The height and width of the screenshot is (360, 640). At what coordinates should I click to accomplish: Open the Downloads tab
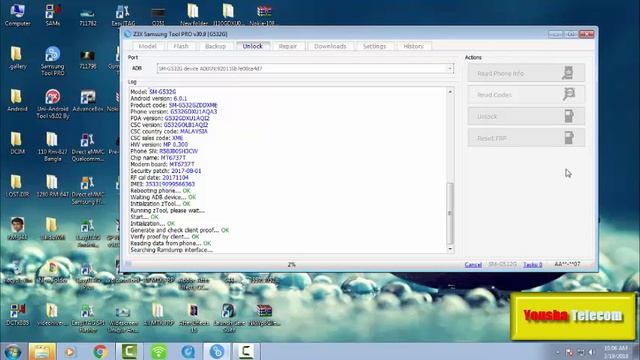tap(330, 46)
